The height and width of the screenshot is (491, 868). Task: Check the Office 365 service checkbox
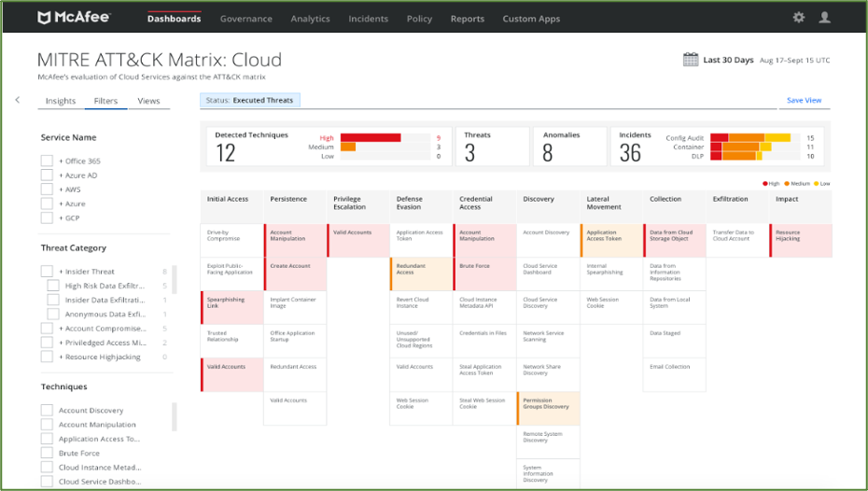click(x=47, y=161)
